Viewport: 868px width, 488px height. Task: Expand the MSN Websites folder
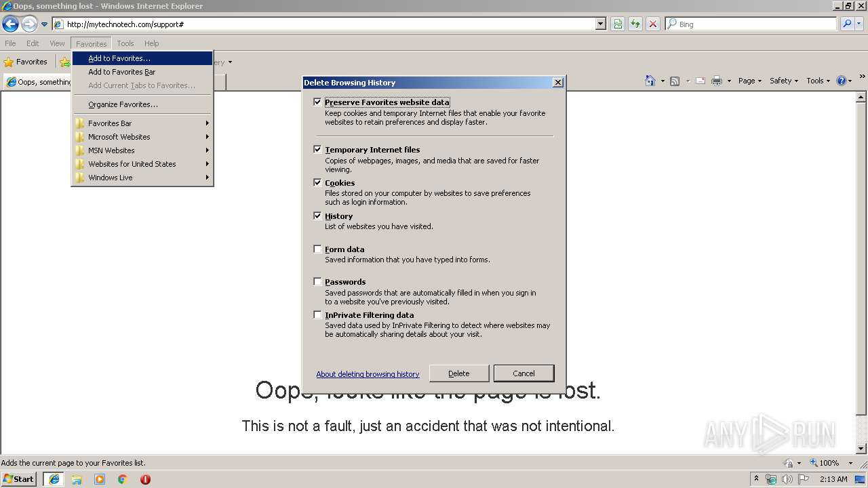[142, 150]
